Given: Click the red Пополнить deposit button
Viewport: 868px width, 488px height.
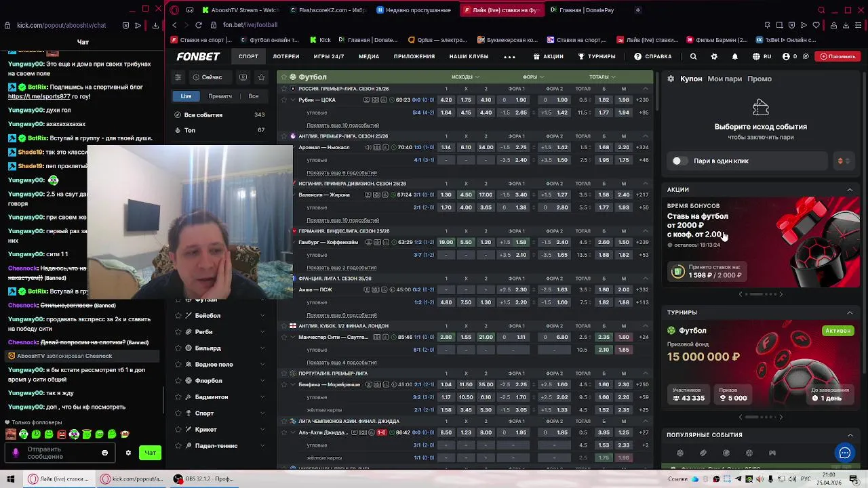Looking at the screenshot, I should click(838, 57).
